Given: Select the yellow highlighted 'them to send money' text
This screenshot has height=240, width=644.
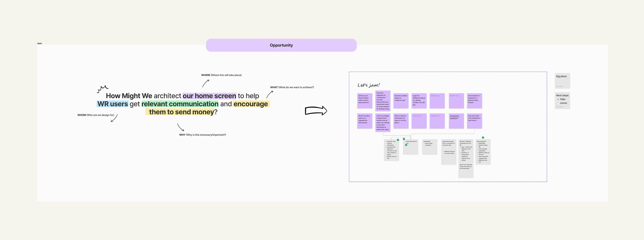Looking at the screenshot, I should tap(182, 112).
